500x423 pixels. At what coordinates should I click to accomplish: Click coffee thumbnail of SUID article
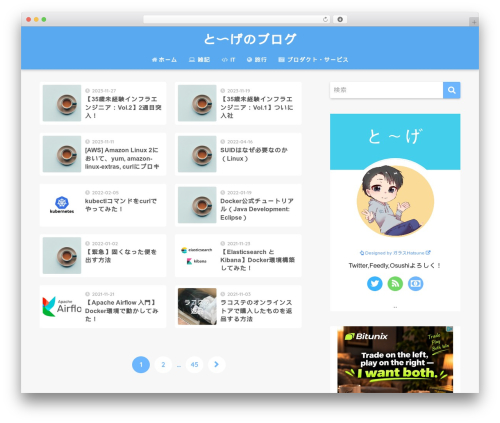pyautogui.click(x=197, y=154)
